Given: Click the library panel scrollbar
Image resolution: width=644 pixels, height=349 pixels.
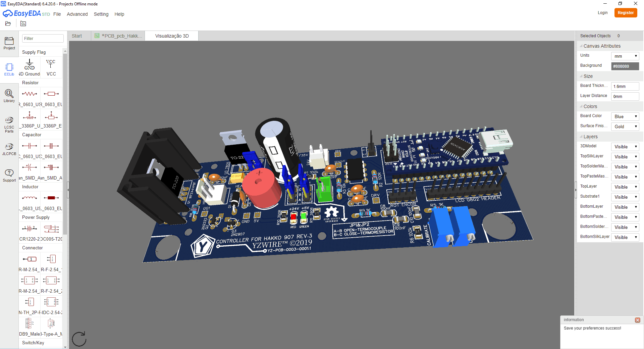Looking at the screenshot, I should pos(65,144).
